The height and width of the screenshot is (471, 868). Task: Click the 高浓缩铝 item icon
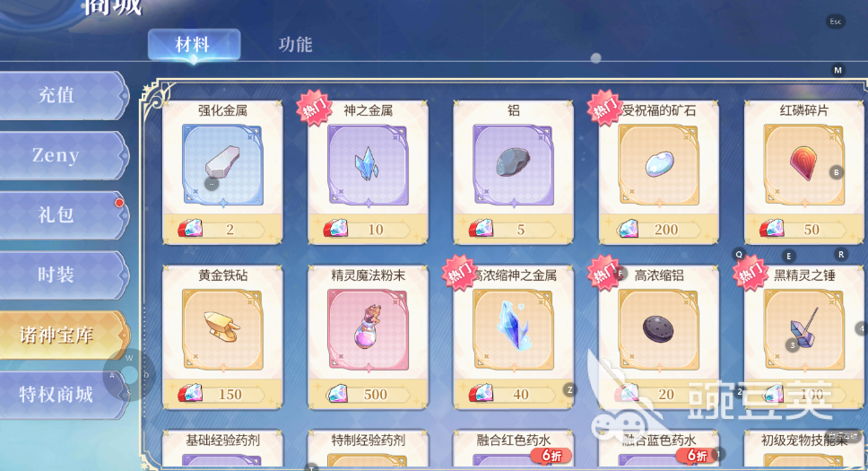[659, 330]
